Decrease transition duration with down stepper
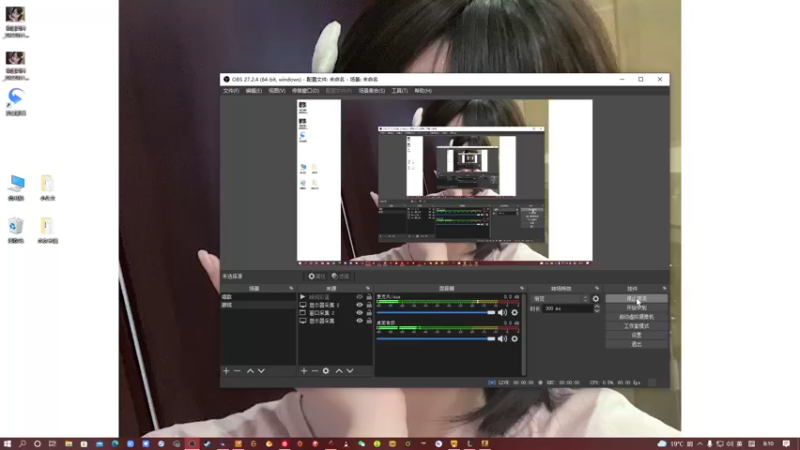This screenshot has width=800, height=450. (x=596, y=311)
